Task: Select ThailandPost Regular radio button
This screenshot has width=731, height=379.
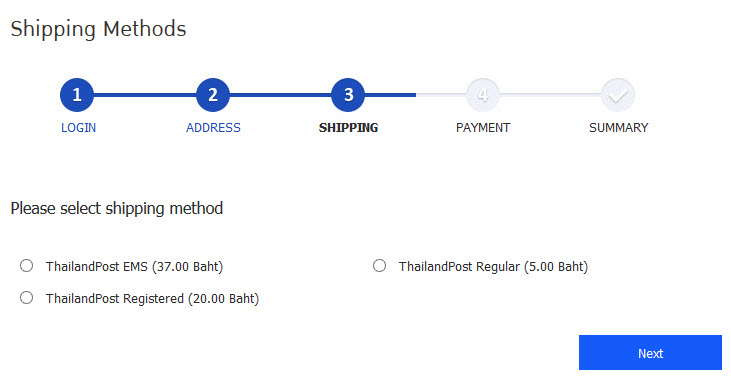Action: coord(379,266)
